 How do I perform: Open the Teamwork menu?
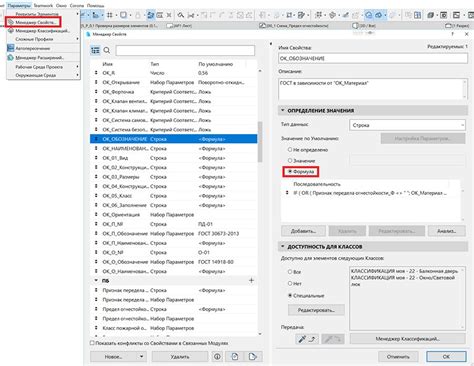[43, 6]
